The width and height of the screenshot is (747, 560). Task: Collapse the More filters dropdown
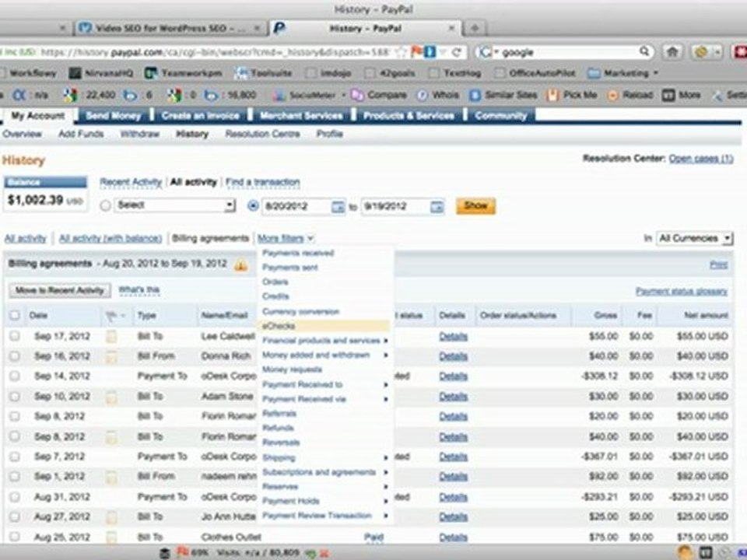point(286,238)
